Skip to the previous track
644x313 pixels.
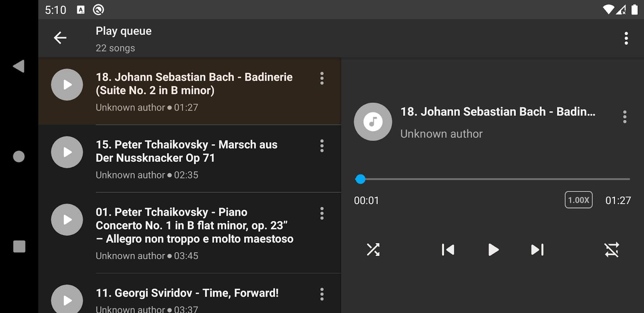(x=448, y=250)
